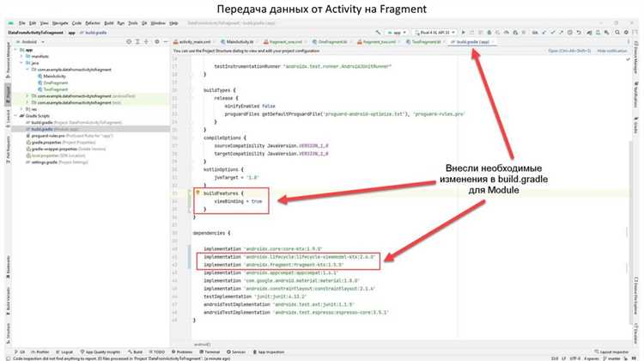644x361 pixels.
Task: Open the TODO tool window
Action: [157, 352]
